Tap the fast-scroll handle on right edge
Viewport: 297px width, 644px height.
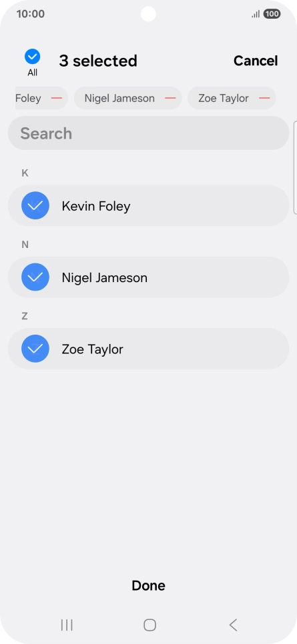[295, 167]
